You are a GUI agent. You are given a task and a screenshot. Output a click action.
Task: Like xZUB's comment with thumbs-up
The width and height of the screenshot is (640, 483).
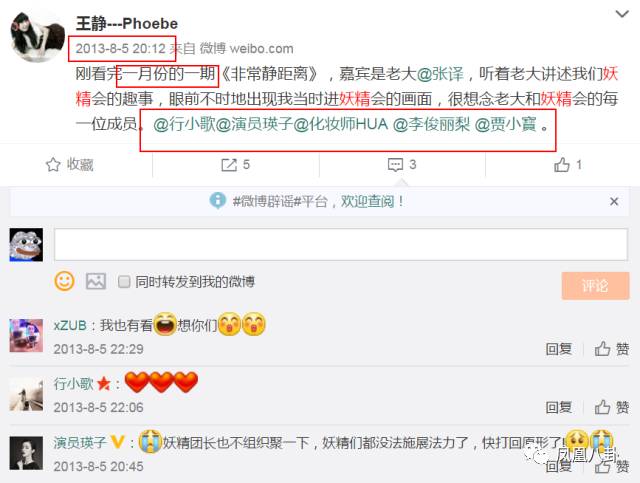pos(602,349)
